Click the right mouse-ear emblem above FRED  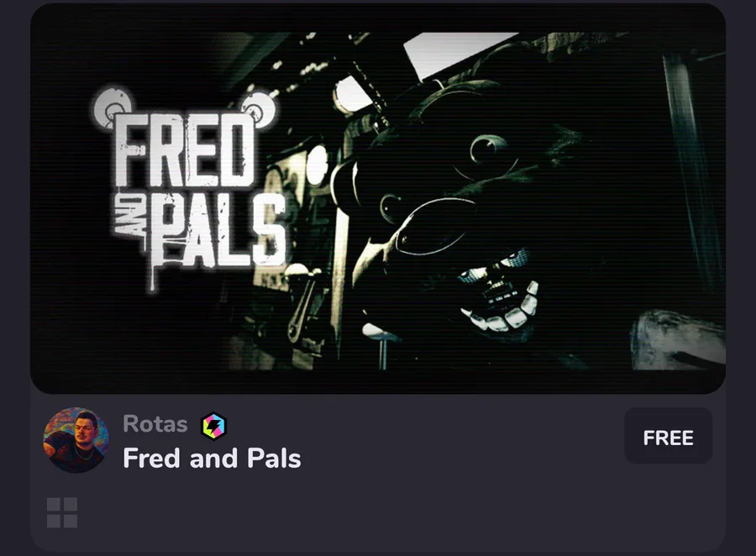(258, 110)
